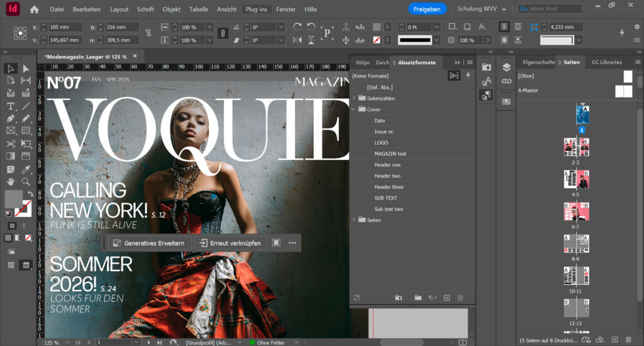Switch to the CC Libraries tab
This screenshot has width=644, height=346.
pyautogui.click(x=607, y=62)
